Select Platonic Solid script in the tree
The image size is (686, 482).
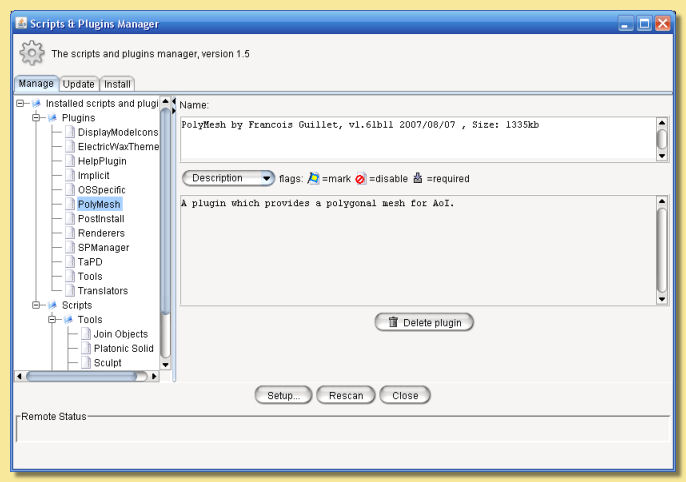coord(123,349)
